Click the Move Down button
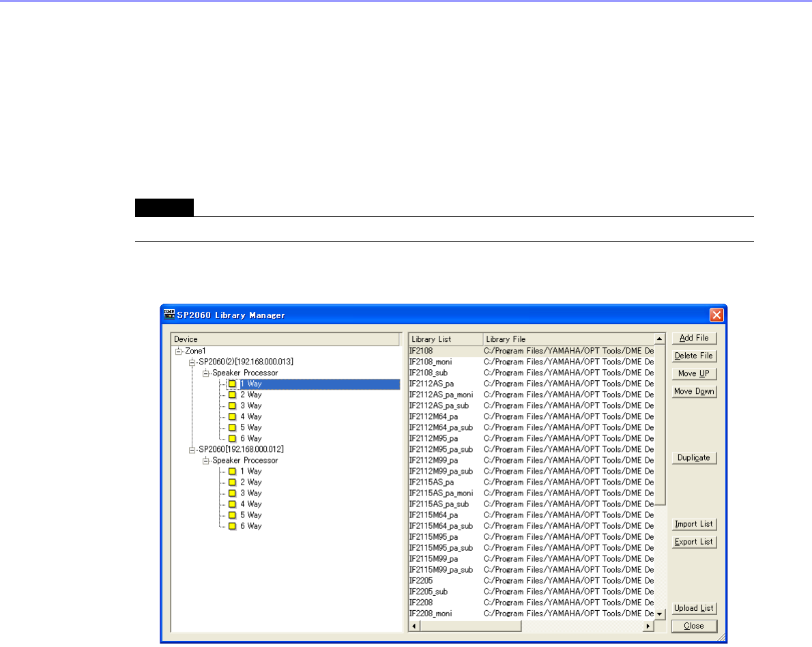 point(694,391)
